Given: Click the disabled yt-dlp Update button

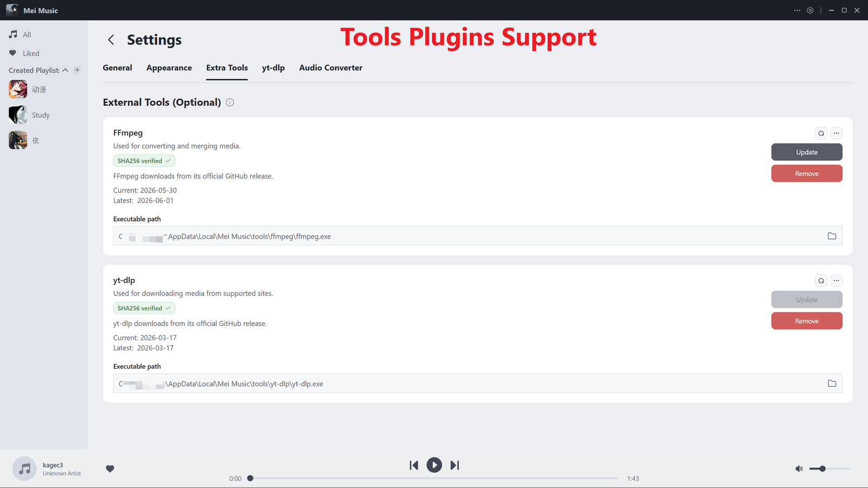Looking at the screenshot, I should coord(807,300).
